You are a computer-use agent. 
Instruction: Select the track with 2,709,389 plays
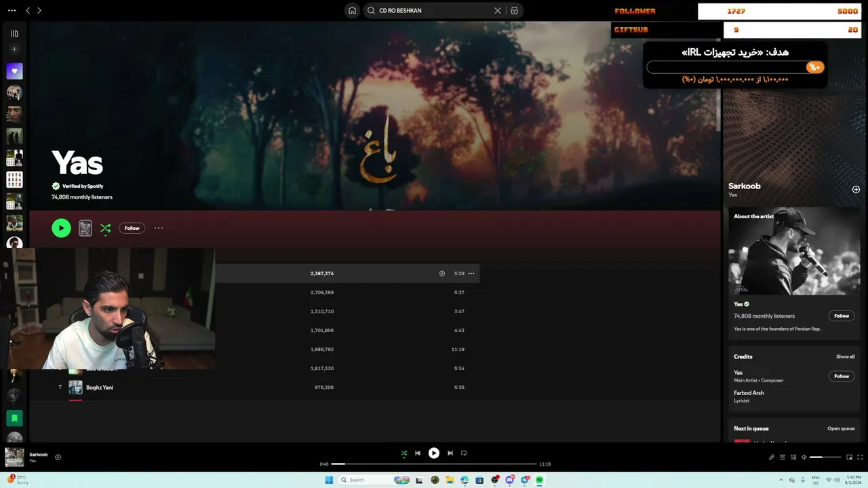[x=347, y=293]
